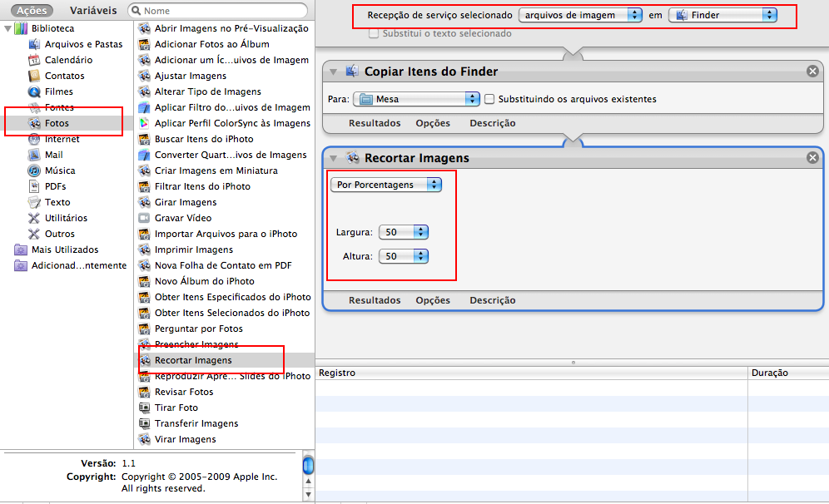Click the Duração column header
Screen dimensions: 829x504
[788, 373]
